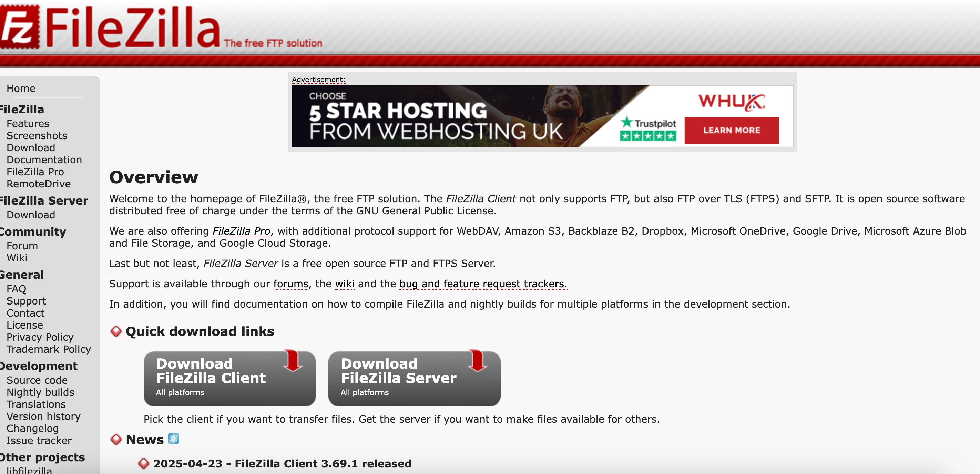The image size is (980, 474).
Task: Open the Home page from the sidebar
Action: (21, 88)
